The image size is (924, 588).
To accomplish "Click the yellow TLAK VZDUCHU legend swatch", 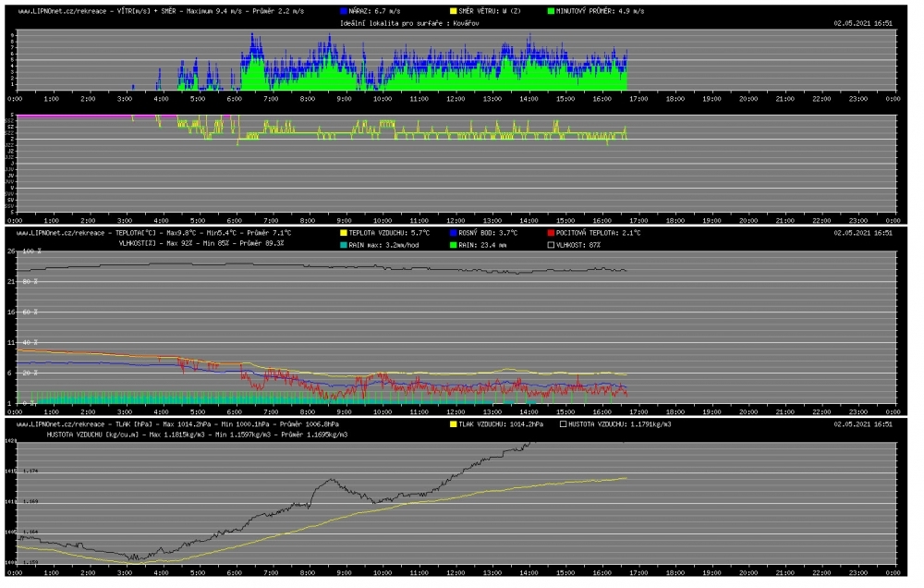I will [x=453, y=424].
